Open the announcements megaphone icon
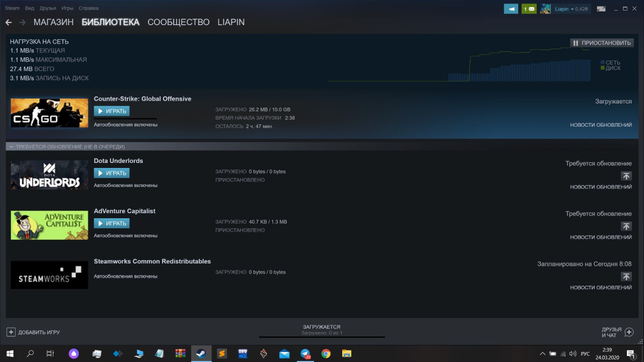The image size is (644, 362). 511,9
